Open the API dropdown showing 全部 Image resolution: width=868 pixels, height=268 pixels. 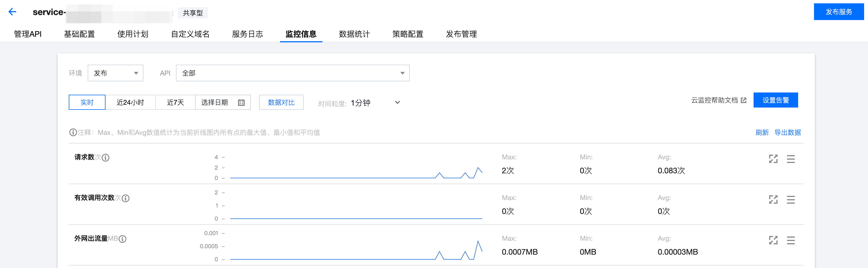pyautogui.click(x=293, y=73)
